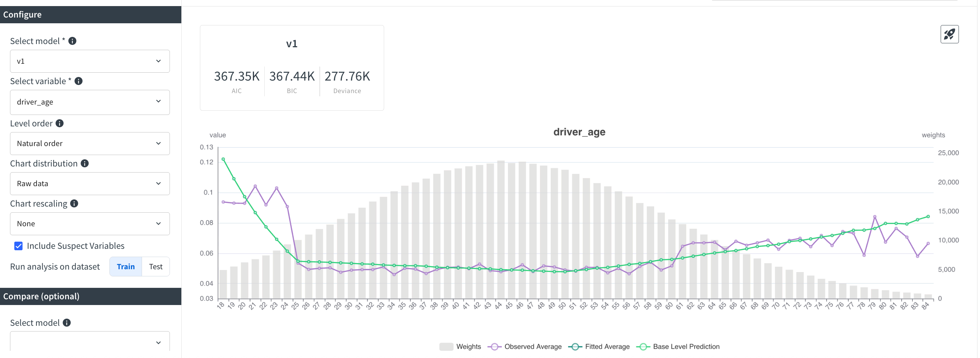
Task: Click the info icon beside Chart distribution
Action: (84, 163)
